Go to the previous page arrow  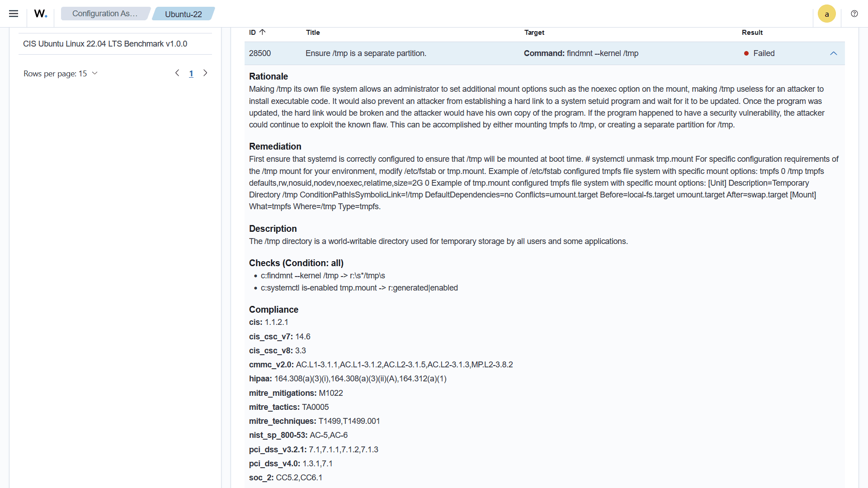[177, 73]
